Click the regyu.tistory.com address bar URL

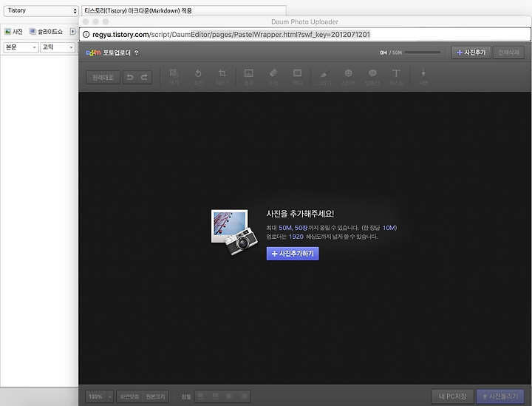(x=231, y=35)
